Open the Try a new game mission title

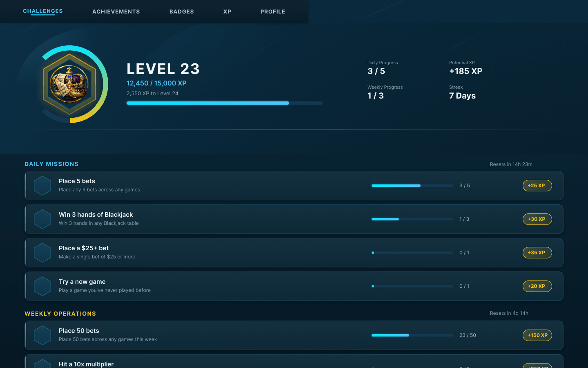click(82, 282)
